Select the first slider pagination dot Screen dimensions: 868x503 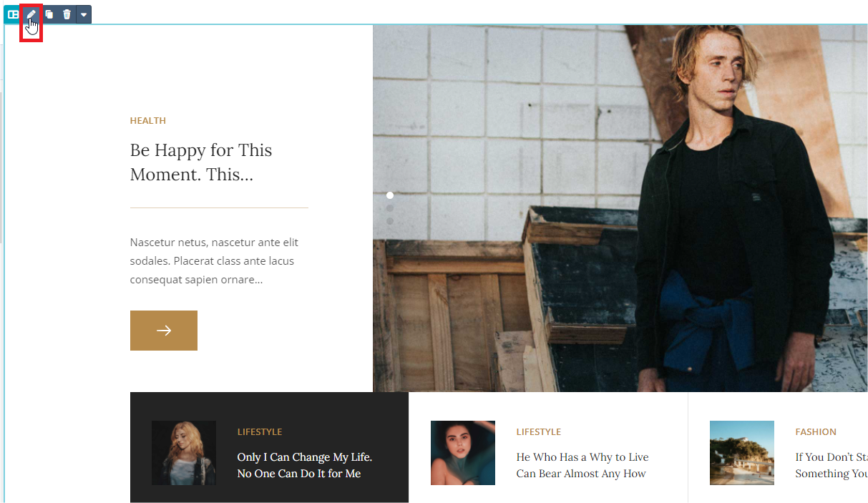pyautogui.click(x=390, y=195)
